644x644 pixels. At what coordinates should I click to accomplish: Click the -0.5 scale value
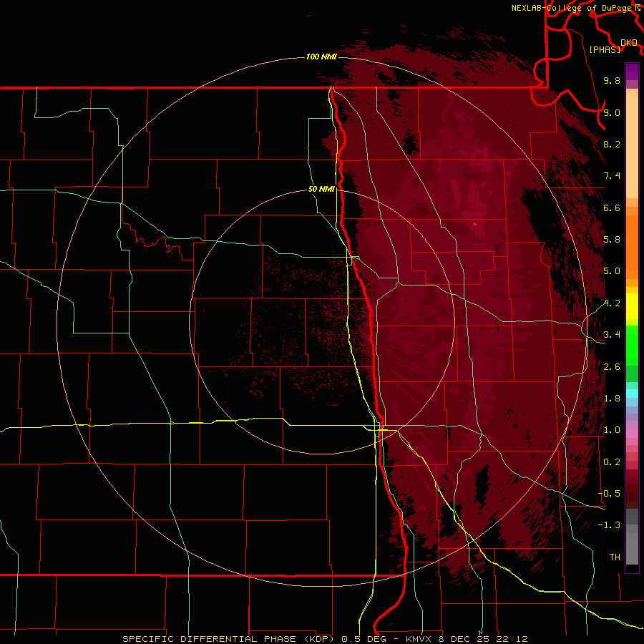click(609, 494)
